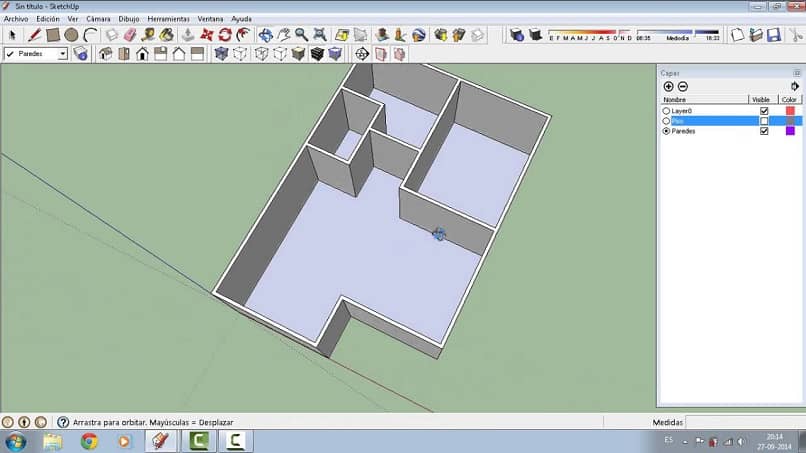Click the Save floppy disk icon
Viewport: 806px width, 453px height.
pyautogui.click(x=773, y=35)
